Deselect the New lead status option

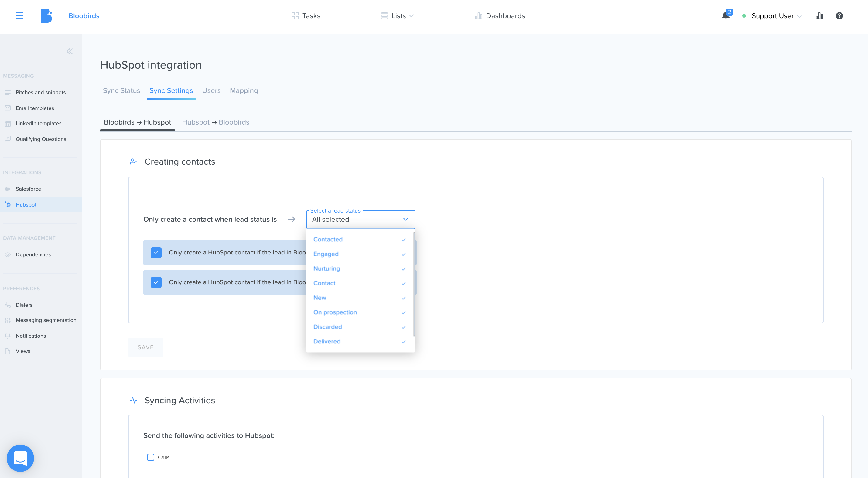click(x=360, y=298)
